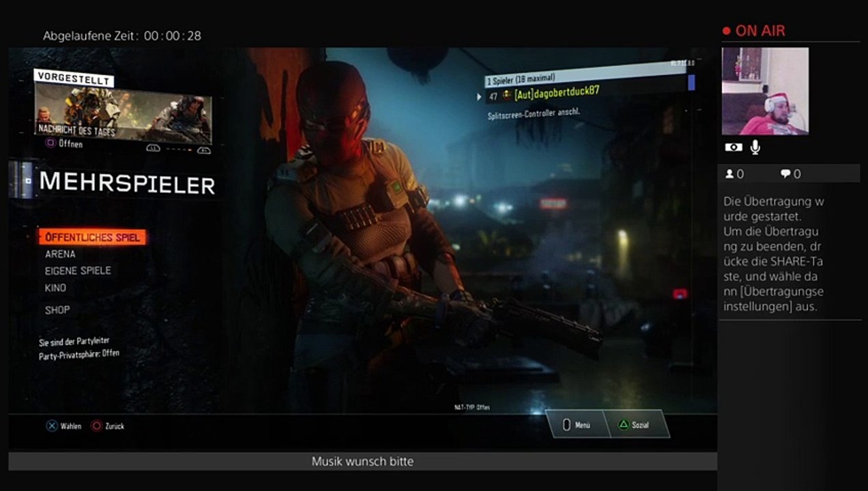Click the 'Party-Privatsphäre: Offen' text

tap(79, 355)
